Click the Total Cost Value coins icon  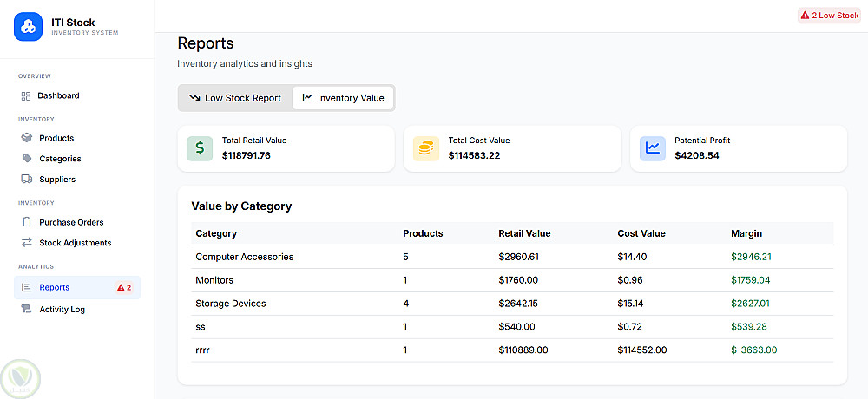point(426,148)
